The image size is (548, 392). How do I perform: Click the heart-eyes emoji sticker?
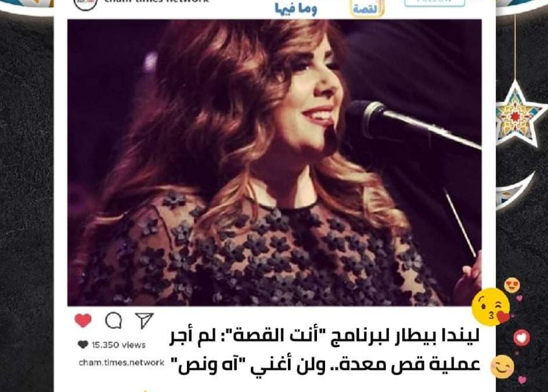512,285
